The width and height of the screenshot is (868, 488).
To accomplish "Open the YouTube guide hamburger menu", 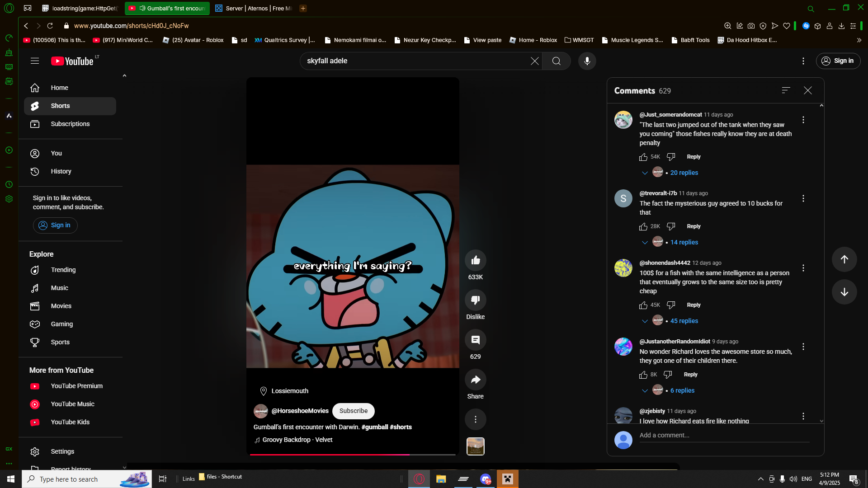I will point(35,61).
